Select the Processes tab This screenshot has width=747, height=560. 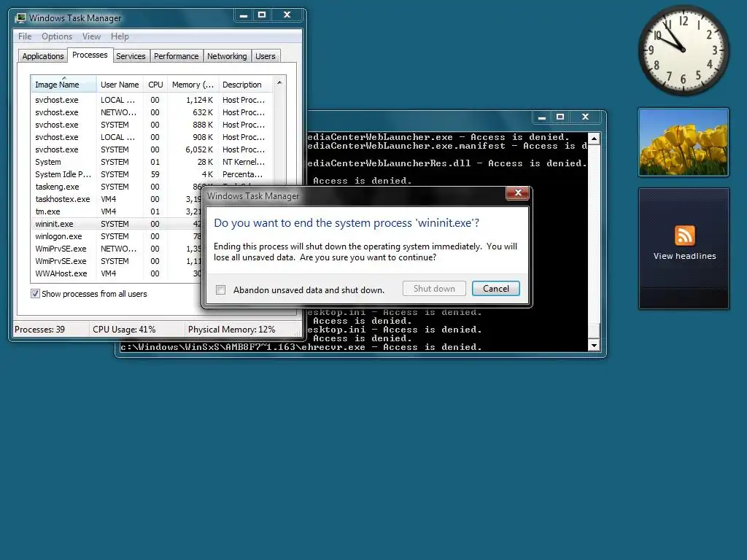90,55
